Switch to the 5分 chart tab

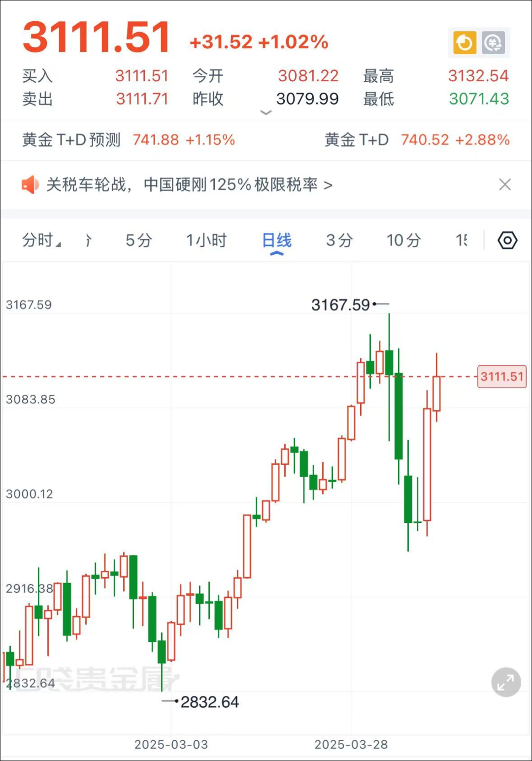click(x=138, y=241)
